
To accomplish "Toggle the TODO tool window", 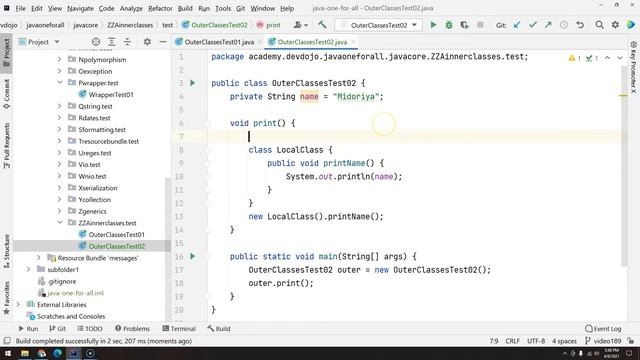I will point(90,329).
